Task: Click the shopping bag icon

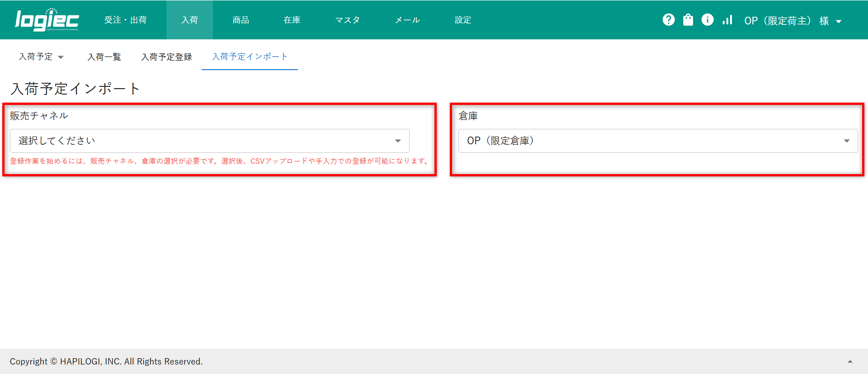Action: pos(688,20)
